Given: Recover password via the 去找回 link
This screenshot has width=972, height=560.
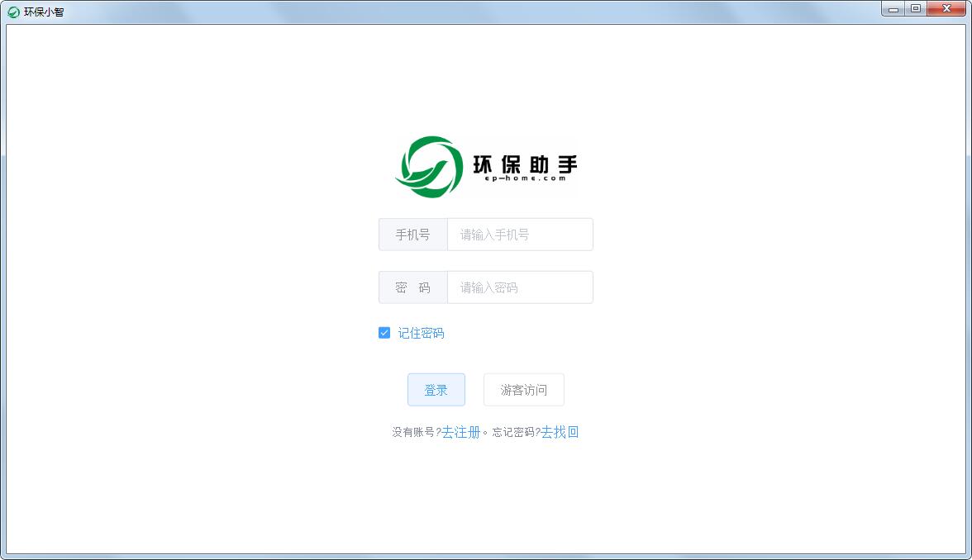Looking at the screenshot, I should [560, 432].
